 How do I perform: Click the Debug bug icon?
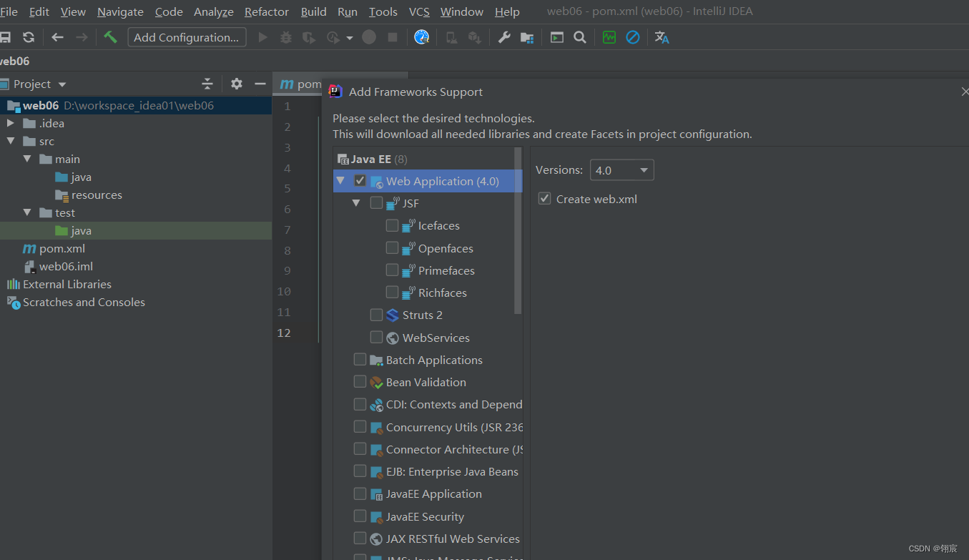pos(286,37)
